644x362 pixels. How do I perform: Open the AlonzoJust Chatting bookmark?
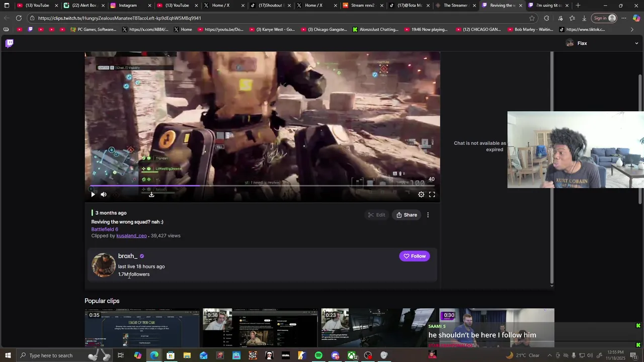375,30
